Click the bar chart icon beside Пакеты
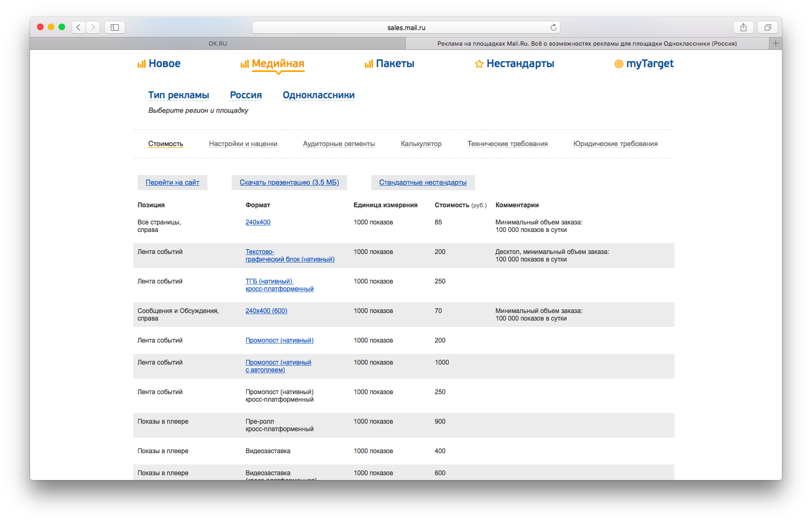 click(x=369, y=64)
